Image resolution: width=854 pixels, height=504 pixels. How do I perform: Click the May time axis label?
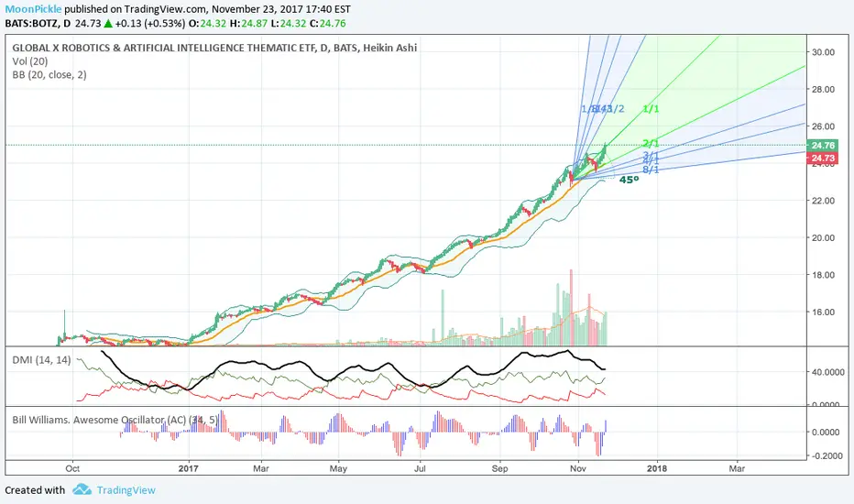pos(338,468)
